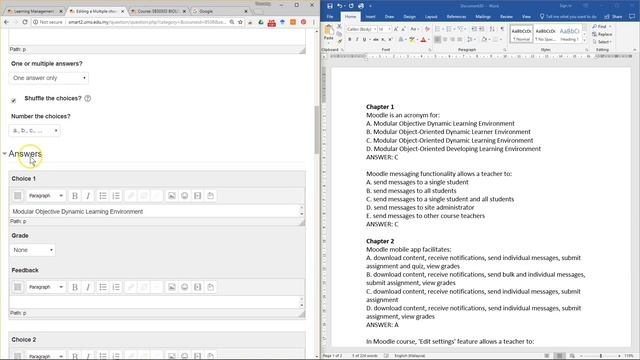Toggle bold in Choice 1 Feedback editor
This screenshot has height=360, width=640.
[75, 287]
